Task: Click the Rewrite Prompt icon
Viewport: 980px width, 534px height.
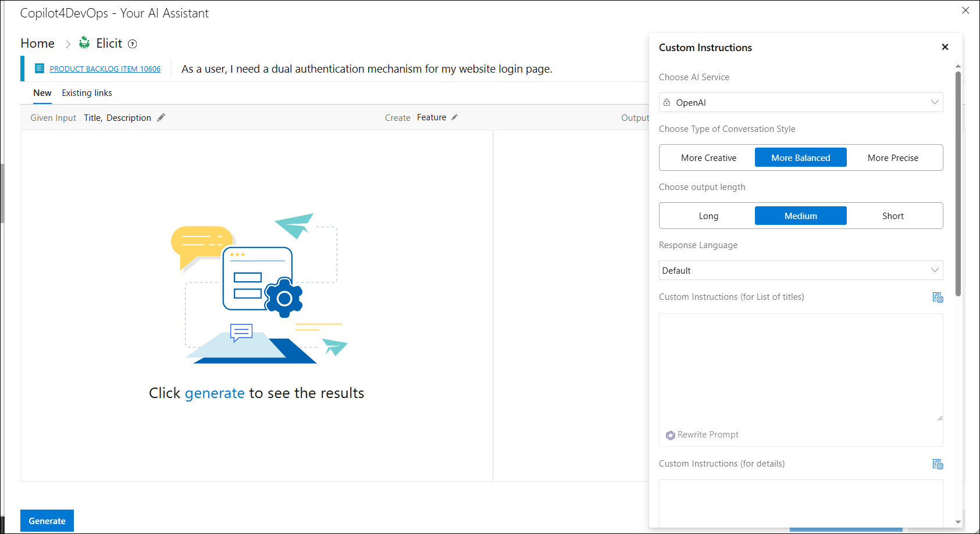Action: pyautogui.click(x=670, y=435)
